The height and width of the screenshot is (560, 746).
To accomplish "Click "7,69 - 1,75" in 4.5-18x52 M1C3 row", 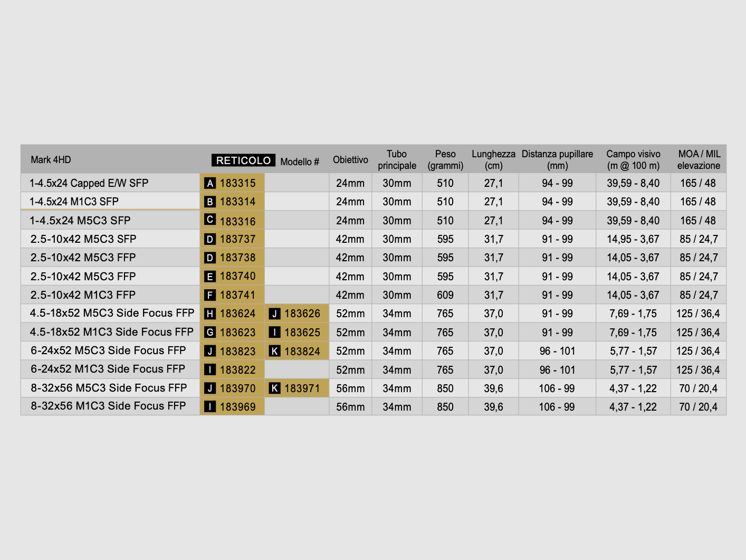I will click(633, 333).
